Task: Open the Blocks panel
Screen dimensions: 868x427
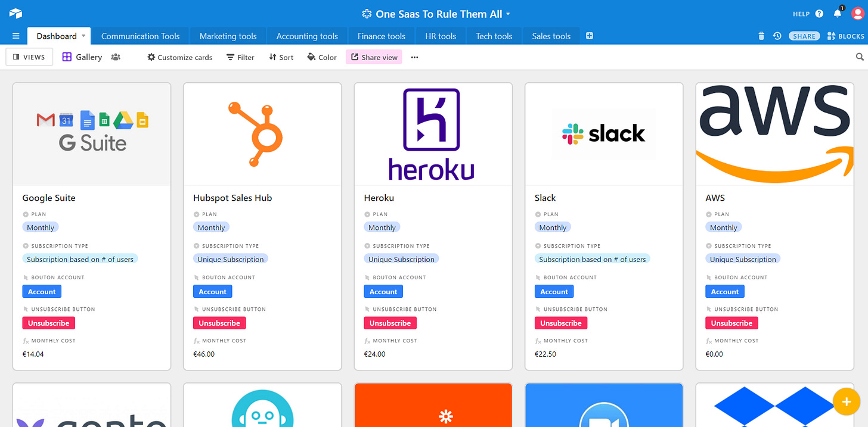Action: (x=845, y=36)
